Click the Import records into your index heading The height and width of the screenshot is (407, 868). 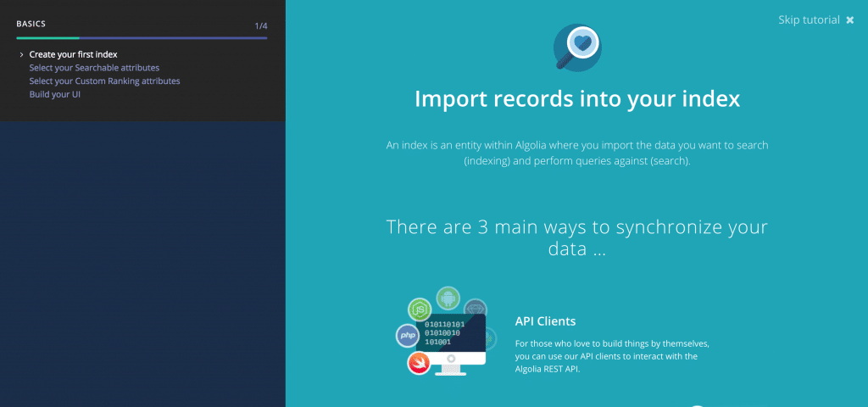pyautogui.click(x=577, y=100)
